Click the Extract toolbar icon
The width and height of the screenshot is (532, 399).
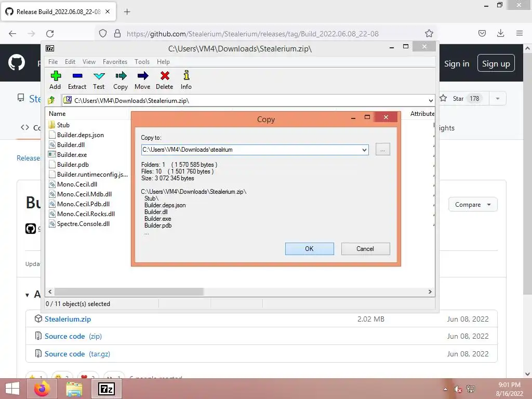[x=77, y=76]
